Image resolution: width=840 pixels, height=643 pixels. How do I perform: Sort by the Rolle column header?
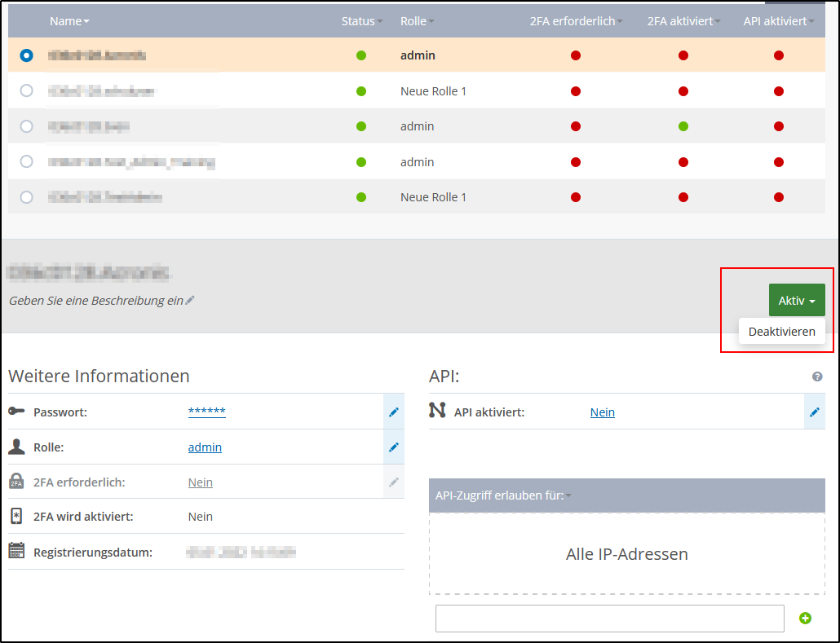click(x=416, y=21)
